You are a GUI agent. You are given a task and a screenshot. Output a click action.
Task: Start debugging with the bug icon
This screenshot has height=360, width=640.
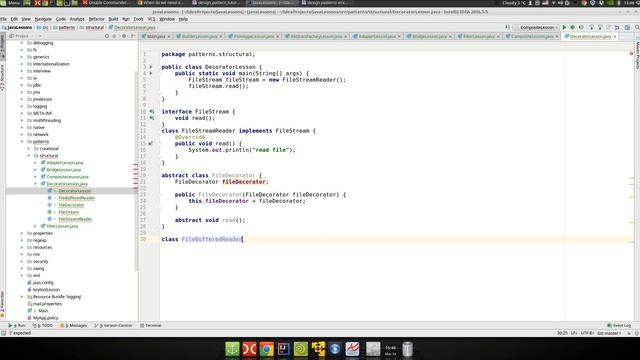point(573,27)
